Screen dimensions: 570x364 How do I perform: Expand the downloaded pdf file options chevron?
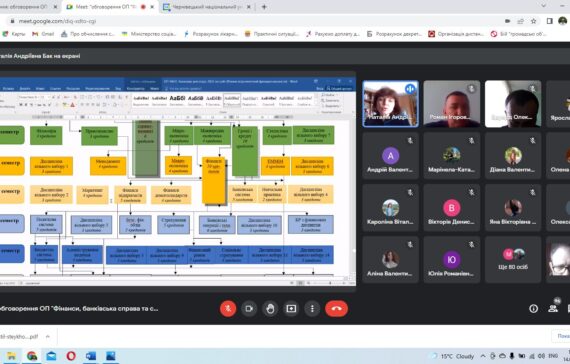click(x=48, y=337)
